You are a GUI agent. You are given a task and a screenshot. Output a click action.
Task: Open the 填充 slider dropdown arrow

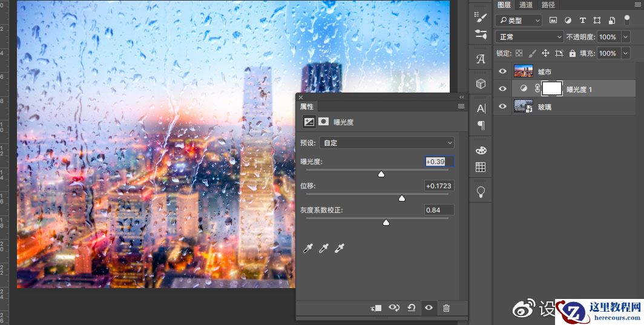[625, 53]
